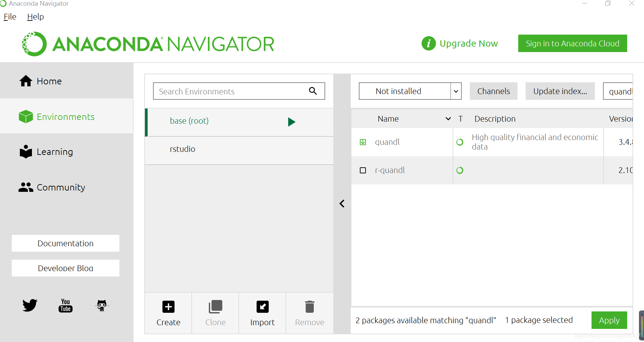Open the YouTube icon link
This screenshot has height=342, width=644.
coord(66,305)
